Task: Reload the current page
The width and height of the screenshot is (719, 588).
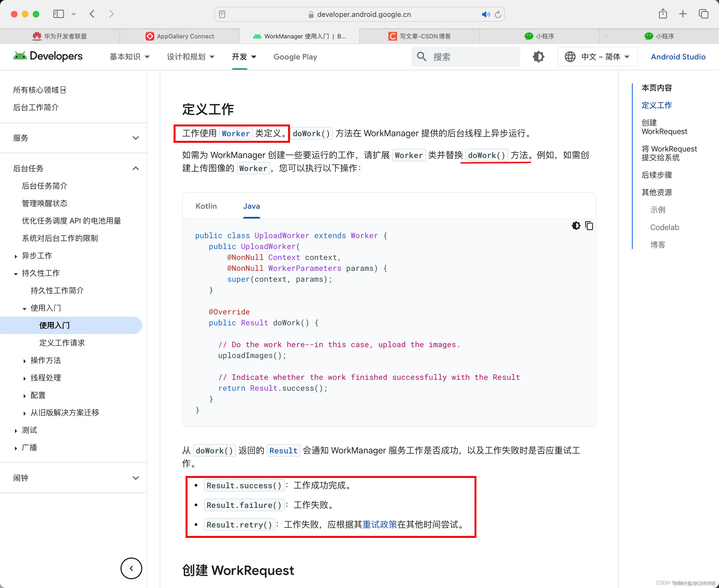Action: point(498,14)
